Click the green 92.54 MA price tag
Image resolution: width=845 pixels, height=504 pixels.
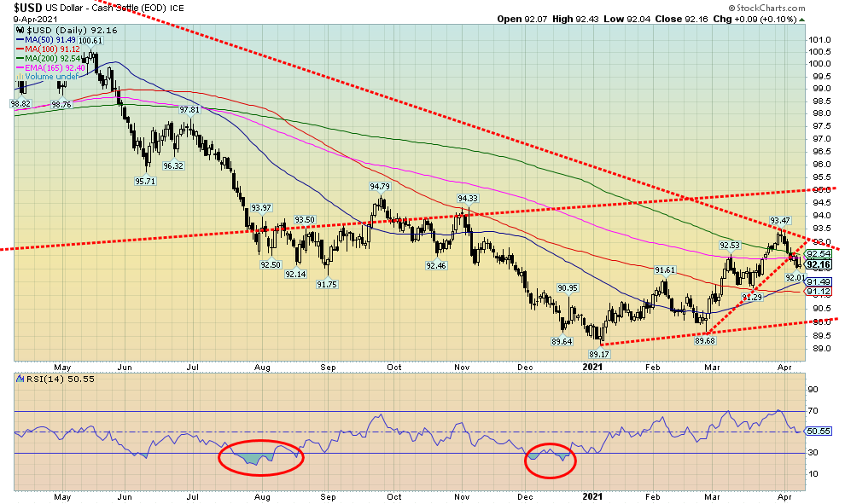pos(818,254)
